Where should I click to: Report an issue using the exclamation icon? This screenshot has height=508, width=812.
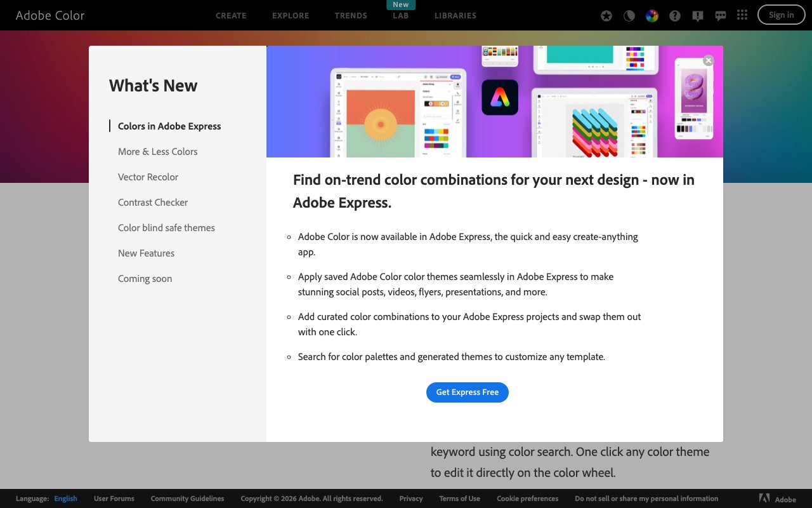click(697, 15)
